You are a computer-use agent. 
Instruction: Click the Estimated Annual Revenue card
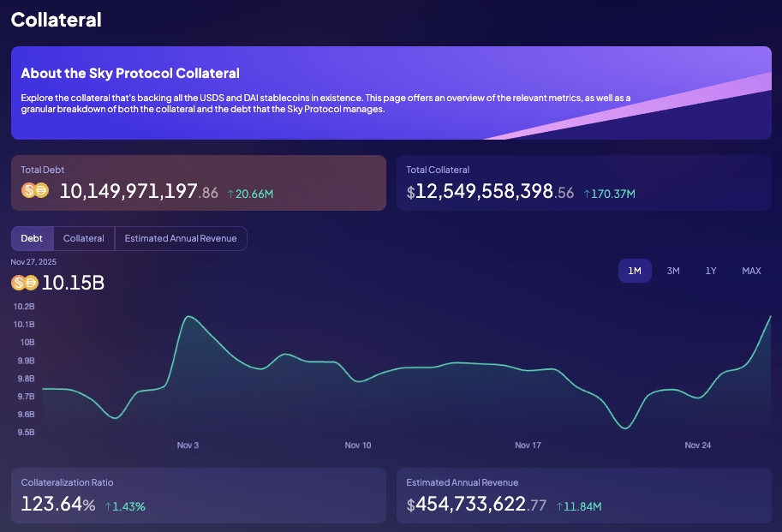coord(584,496)
